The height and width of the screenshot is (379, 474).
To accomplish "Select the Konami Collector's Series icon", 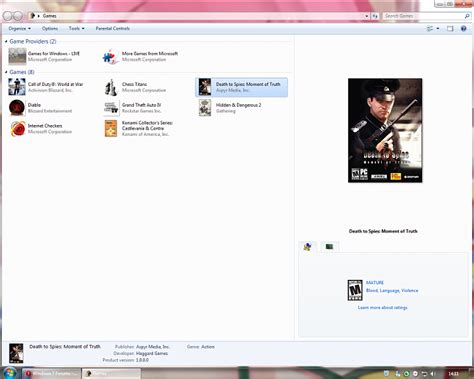I will 111,128.
